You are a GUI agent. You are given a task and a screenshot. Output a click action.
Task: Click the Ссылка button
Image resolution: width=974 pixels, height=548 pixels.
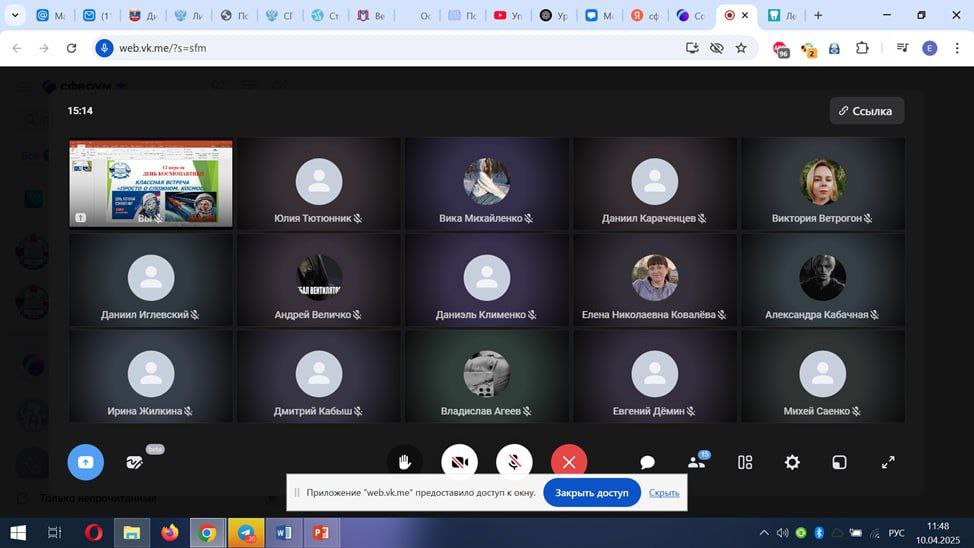(866, 111)
